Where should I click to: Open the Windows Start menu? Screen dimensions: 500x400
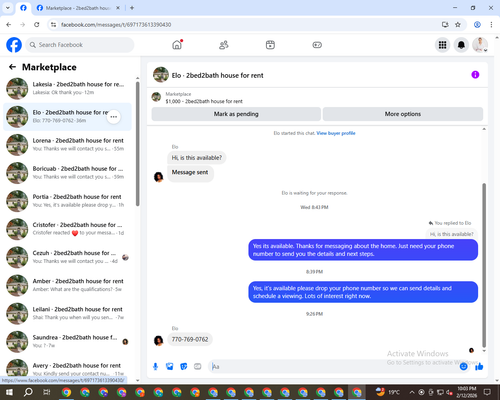(9, 392)
